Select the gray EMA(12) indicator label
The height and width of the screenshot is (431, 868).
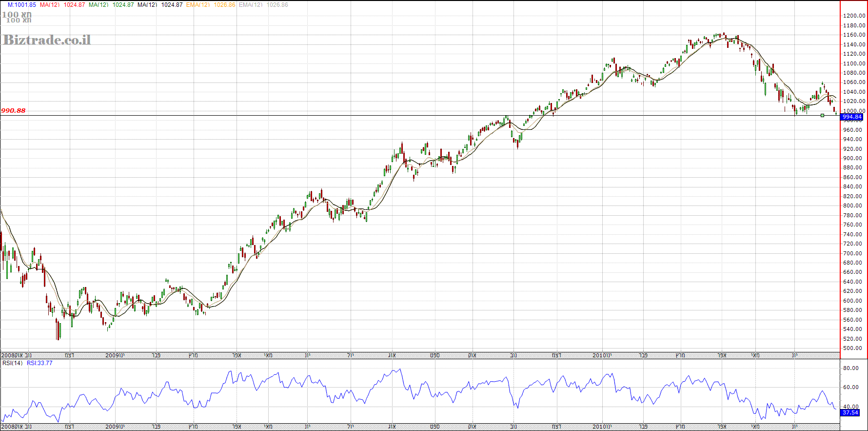[251, 5]
